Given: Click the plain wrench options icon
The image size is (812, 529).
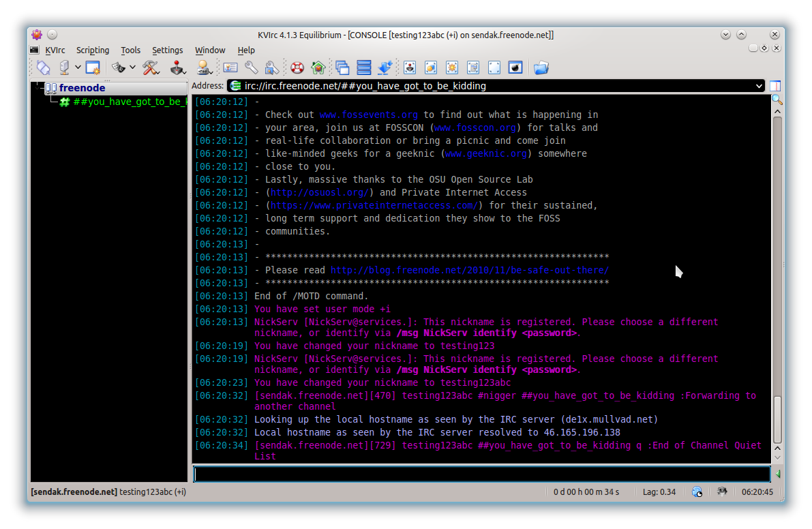Looking at the screenshot, I should click(x=251, y=67).
